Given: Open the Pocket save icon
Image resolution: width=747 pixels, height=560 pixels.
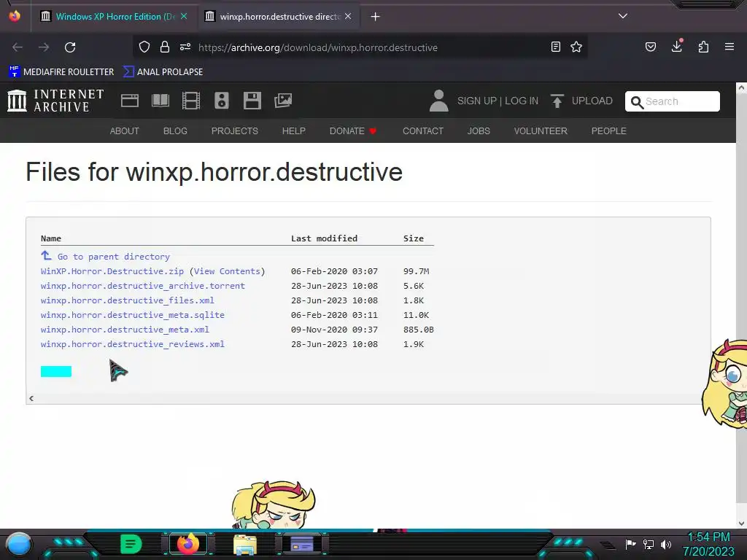Looking at the screenshot, I should pos(651,47).
